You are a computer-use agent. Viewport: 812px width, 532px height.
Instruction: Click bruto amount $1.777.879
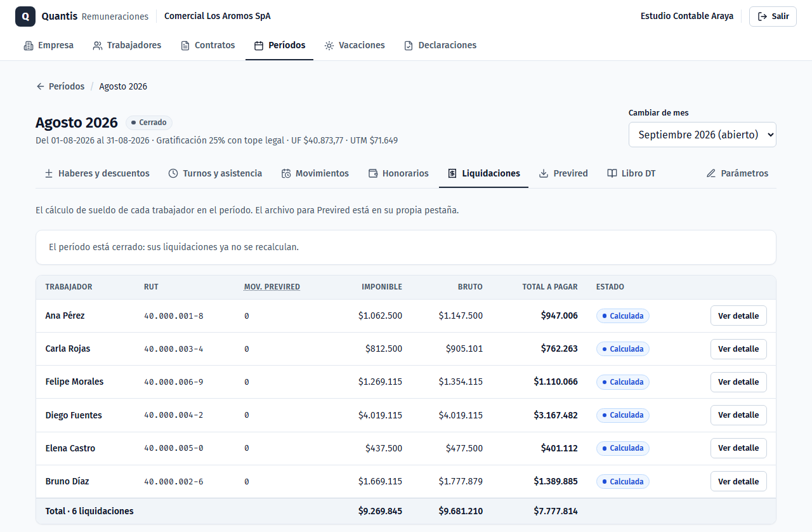coord(461,481)
